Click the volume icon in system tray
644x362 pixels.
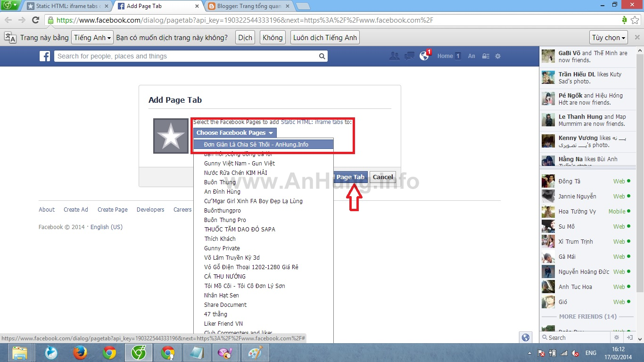(x=575, y=353)
